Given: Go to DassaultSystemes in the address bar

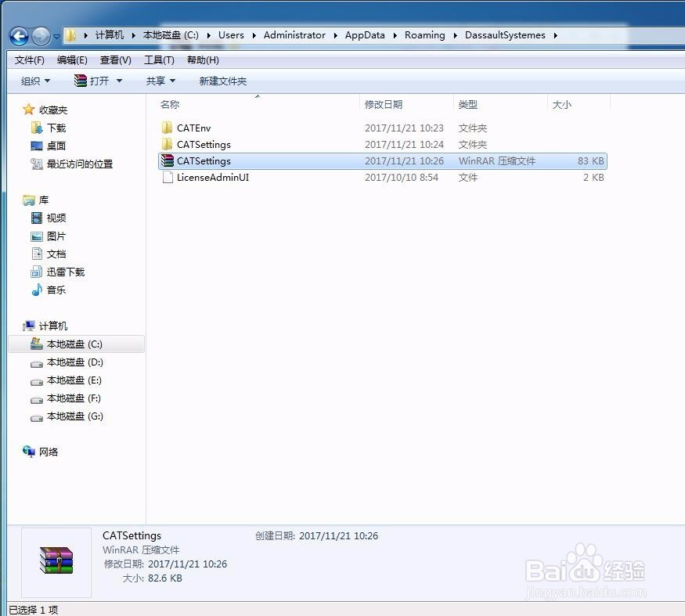Looking at the screenshot, I should pyautogui.click(x=505, y=35).
